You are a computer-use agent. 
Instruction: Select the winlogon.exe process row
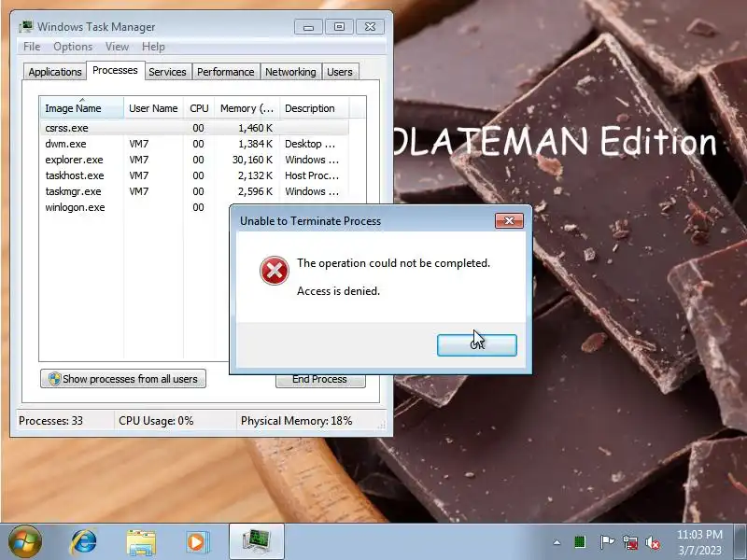[x=134, y=207]
